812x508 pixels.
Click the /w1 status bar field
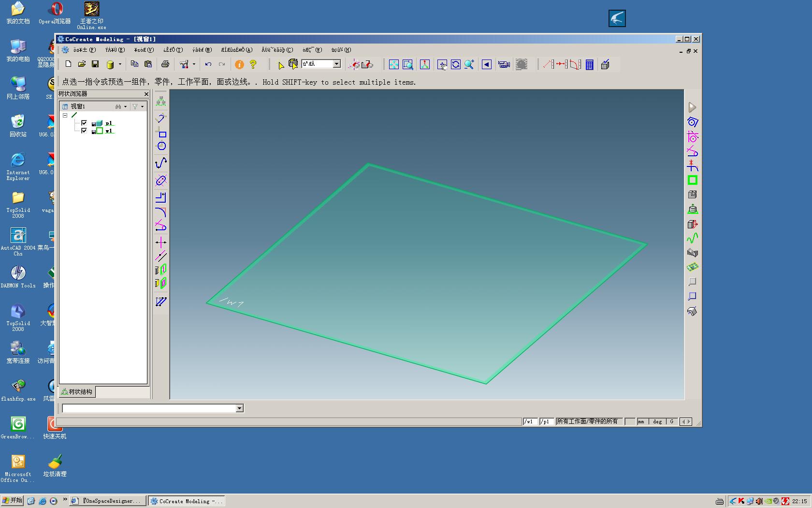click(530, 421)
